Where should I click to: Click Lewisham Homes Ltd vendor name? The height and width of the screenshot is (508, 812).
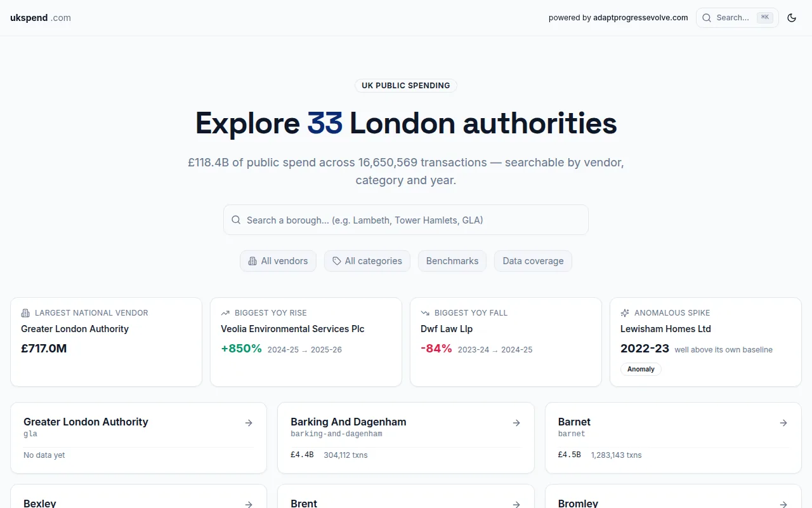click(665, 329)
